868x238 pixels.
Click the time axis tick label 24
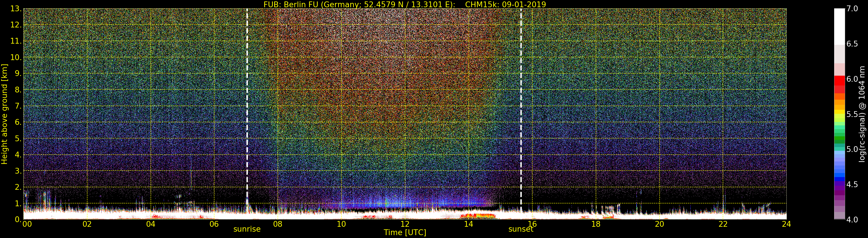point(786,224)
